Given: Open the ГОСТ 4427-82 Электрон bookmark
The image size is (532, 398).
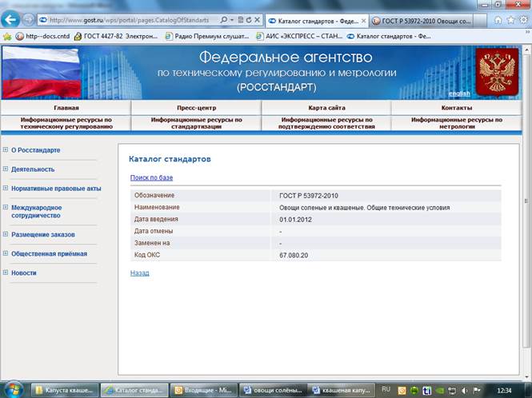Looking at the screenshot, I should click(x=116, y=36).
